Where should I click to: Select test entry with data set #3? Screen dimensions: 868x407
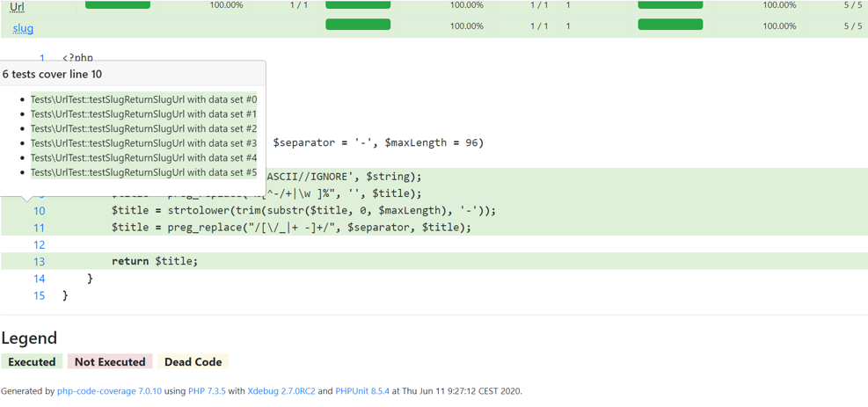tap(144, 143)
